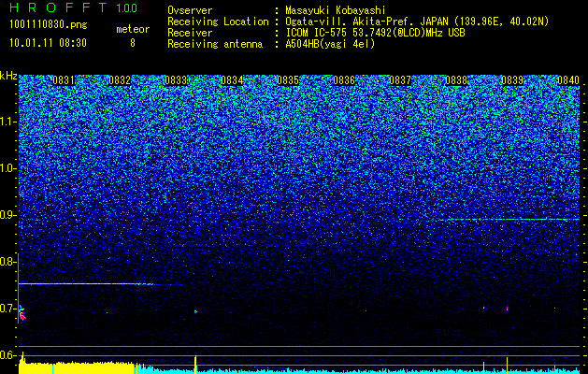588x374 pixels.
Task: Click the 0840 time marker
Action: (x=568, y=80)
